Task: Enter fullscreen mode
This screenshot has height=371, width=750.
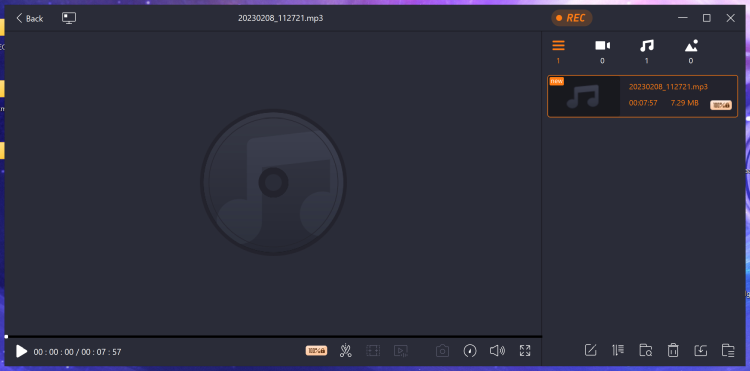Action: click(525, 351)
